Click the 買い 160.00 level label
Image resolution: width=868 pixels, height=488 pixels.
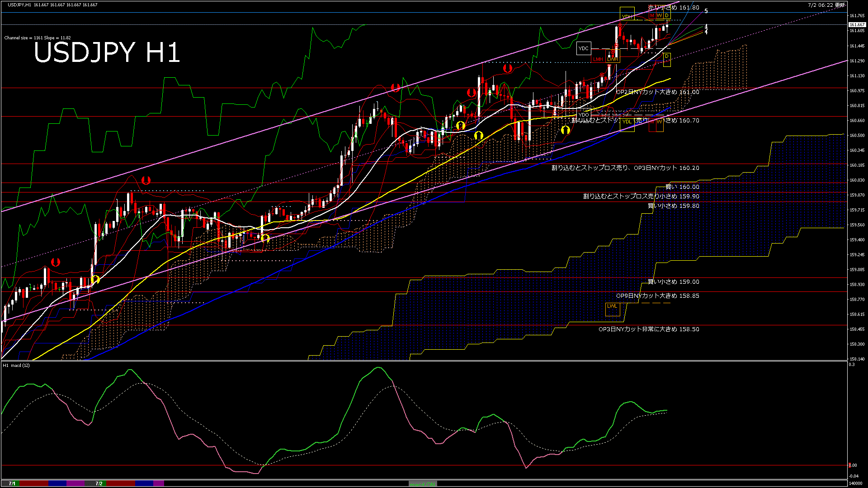point(682,187)
